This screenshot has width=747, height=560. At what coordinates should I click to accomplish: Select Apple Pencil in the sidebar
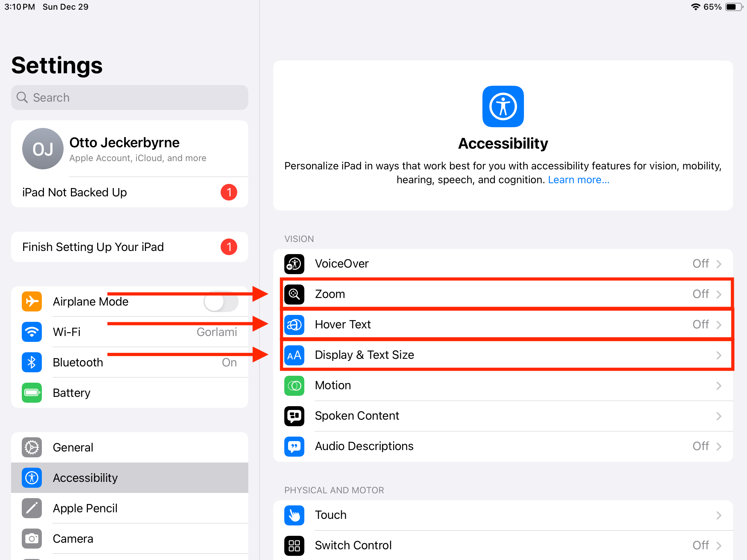pyautogui.click(x=130, y=508)
